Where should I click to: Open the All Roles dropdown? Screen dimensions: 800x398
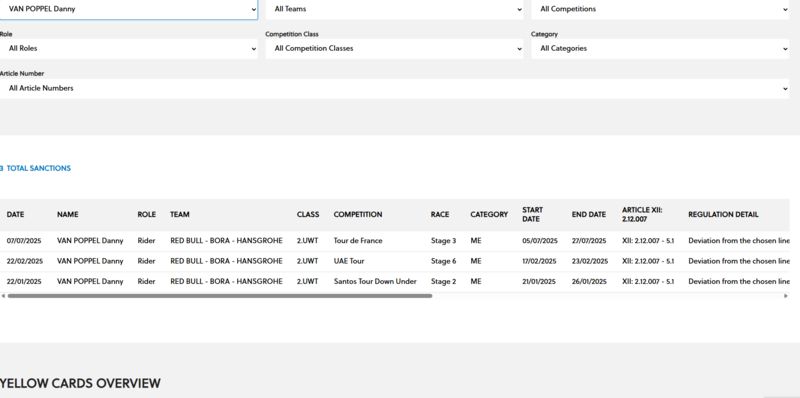point(129,49)
